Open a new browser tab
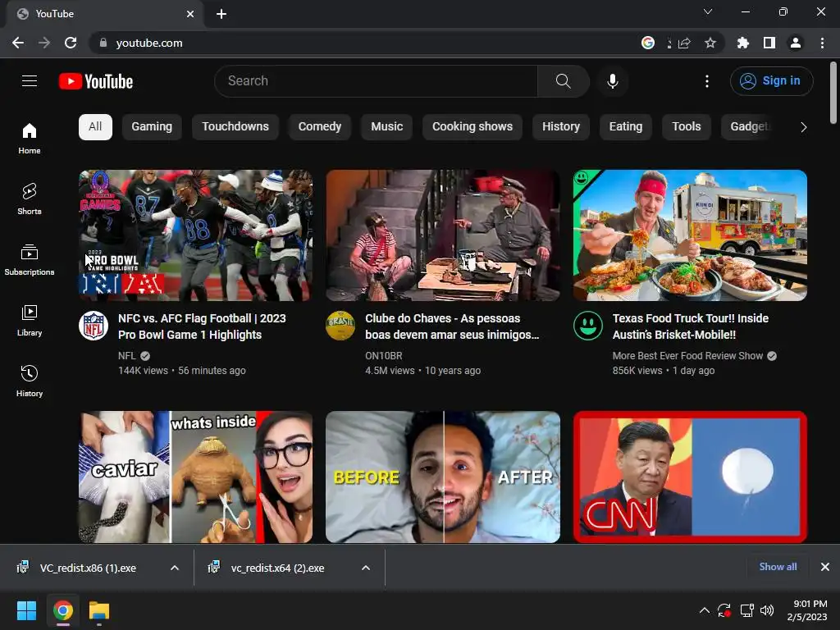 221,14
